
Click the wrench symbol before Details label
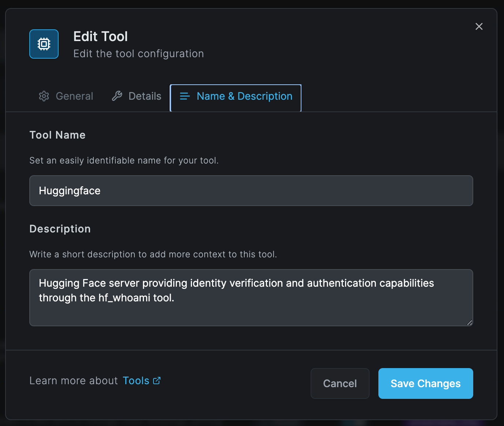117,96
